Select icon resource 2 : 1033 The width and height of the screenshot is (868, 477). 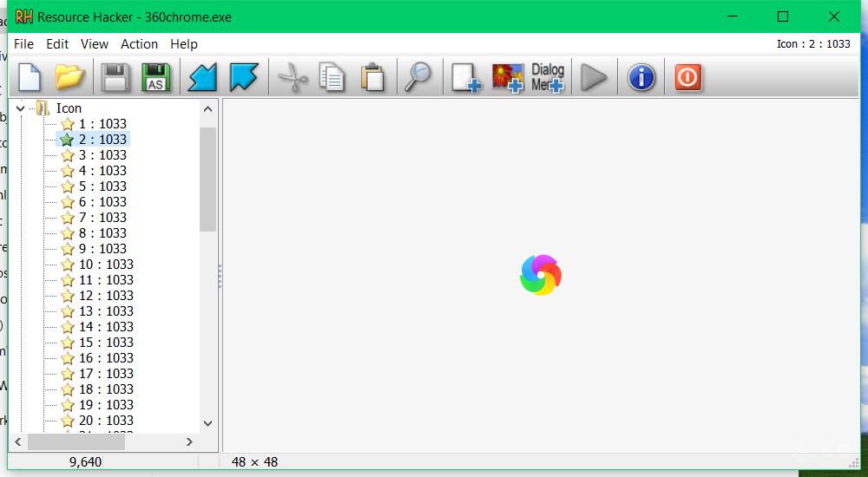point(102,140)
